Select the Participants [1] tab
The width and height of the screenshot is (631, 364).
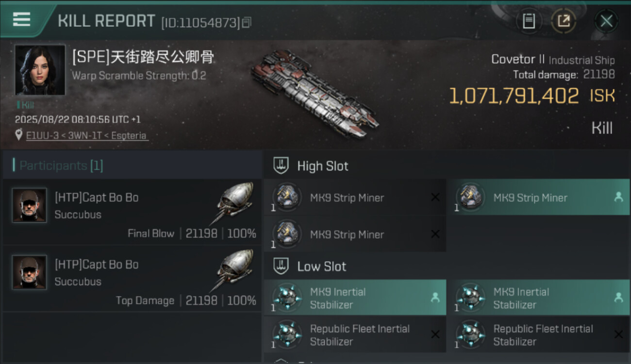(61, 165)
